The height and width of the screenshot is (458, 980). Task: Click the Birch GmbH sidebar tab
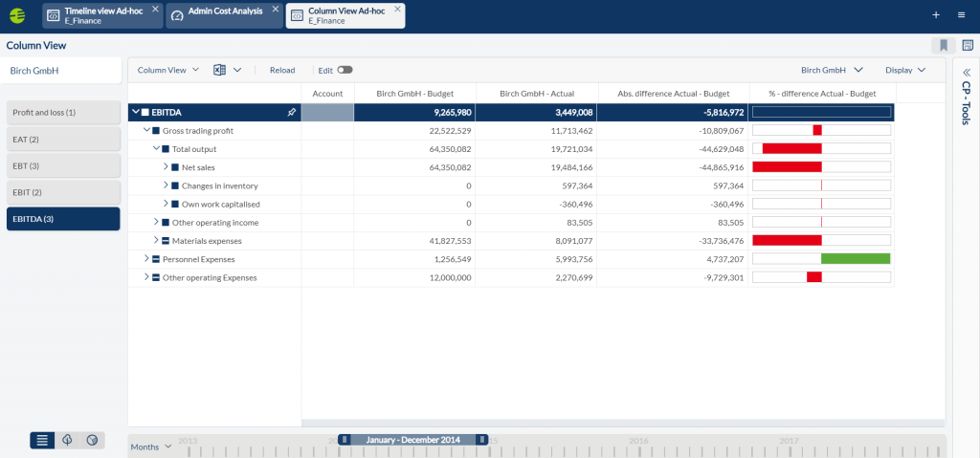point(60,71)
